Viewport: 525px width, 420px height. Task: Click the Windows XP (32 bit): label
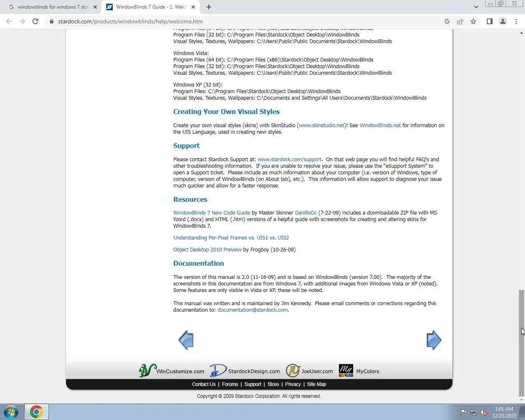(198, 85)
